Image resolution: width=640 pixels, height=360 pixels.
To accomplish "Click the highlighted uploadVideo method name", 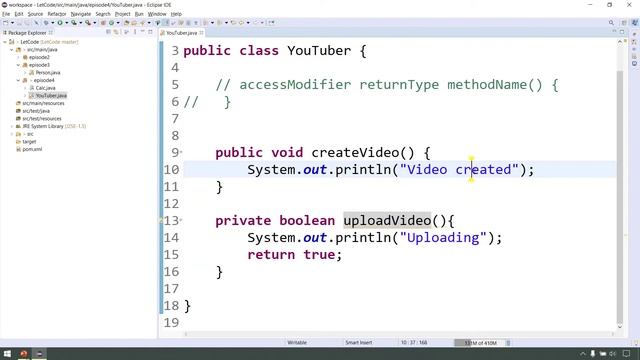I will coord(387,221).
